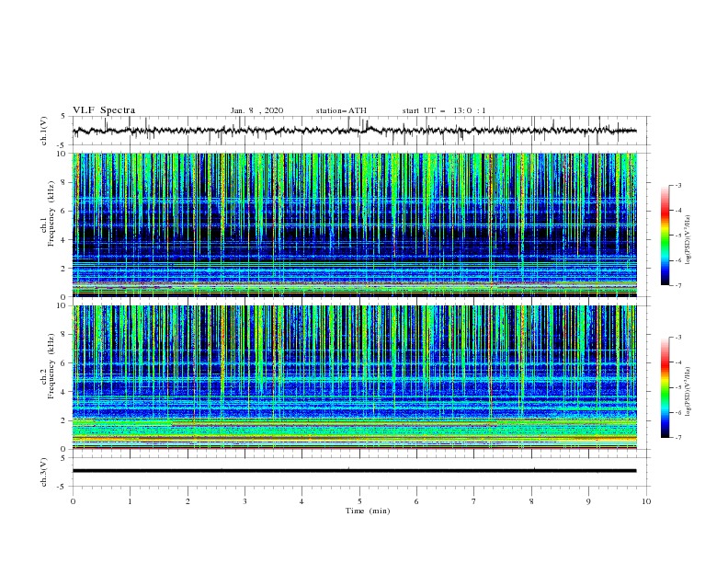The height and width of the screenshot is (563, 728).
Task: Click the ch.2 frequency tick '4'
Action: click(65, 392)
